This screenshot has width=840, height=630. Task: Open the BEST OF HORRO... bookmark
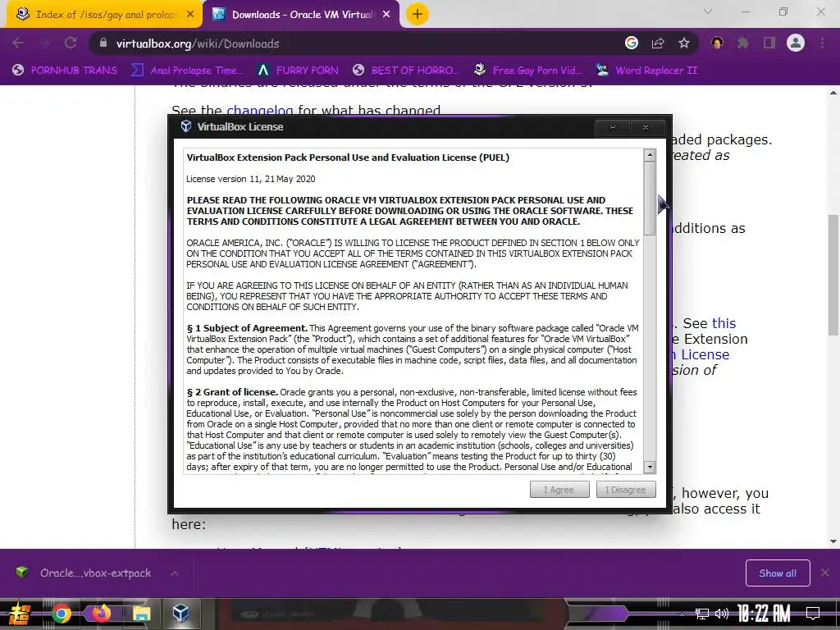pyautogui.click(x=405, y=71)
